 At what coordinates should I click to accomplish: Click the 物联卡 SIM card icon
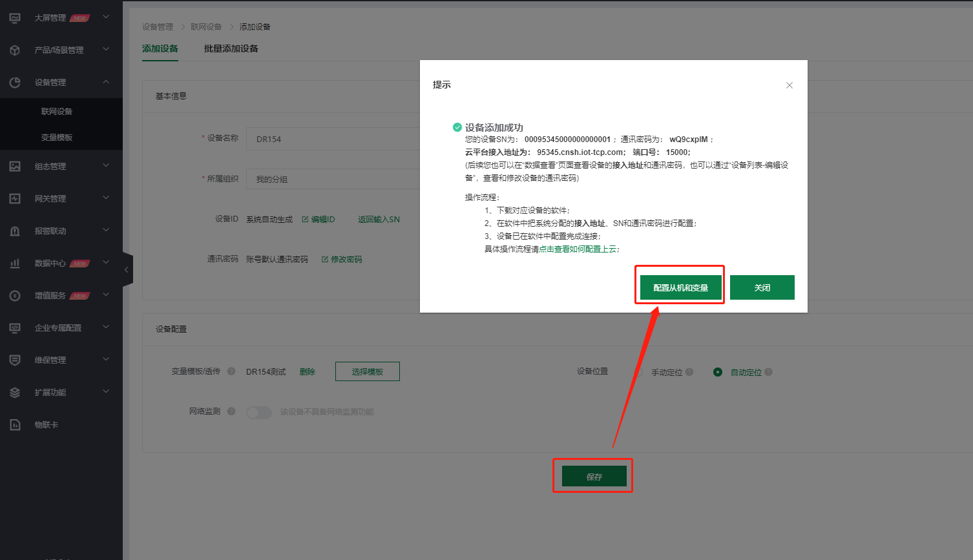pyautogui.click(x=15, y=425)
